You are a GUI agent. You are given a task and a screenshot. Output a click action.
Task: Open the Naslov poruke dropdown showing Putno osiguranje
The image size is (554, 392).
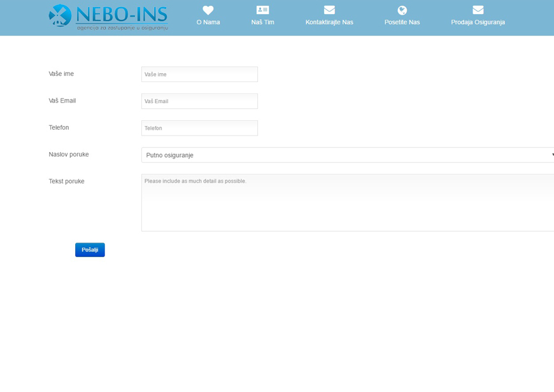pyautogui.click(x=344, y=155)
